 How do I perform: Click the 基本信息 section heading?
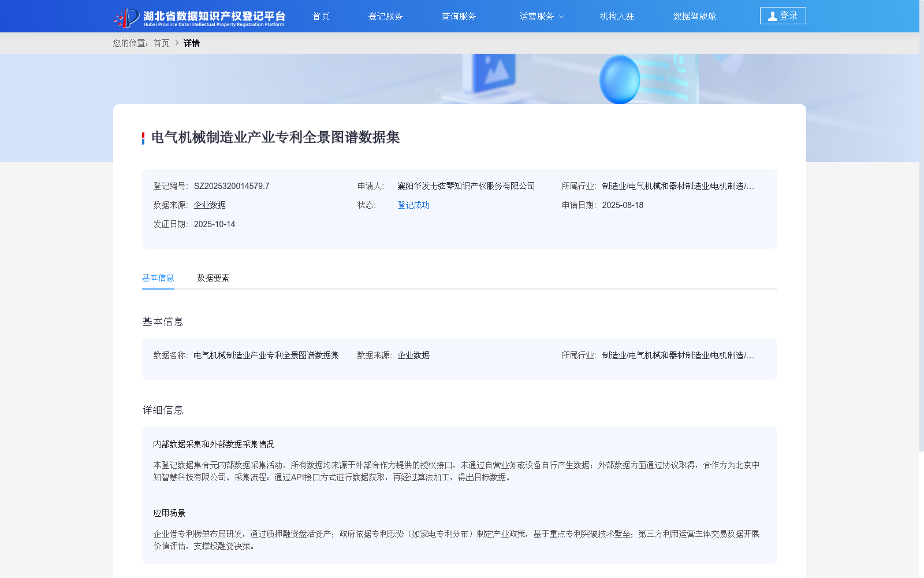pyautogui.click(x=163, y=322)
